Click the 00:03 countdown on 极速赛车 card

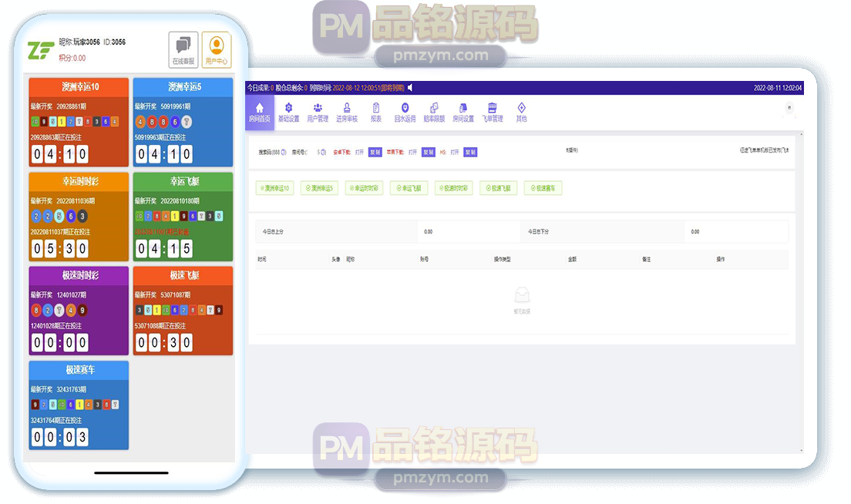click(x=59, y=437)
